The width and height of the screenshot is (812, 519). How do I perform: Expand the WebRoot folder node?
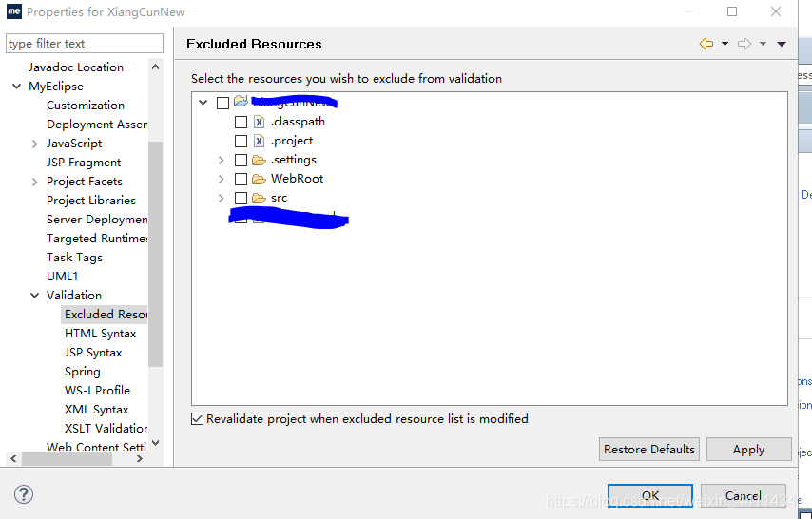point(222,180)
